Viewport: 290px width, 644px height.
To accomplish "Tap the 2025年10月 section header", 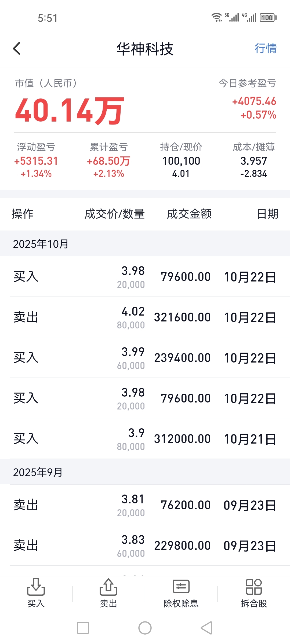I will point(41,244).
